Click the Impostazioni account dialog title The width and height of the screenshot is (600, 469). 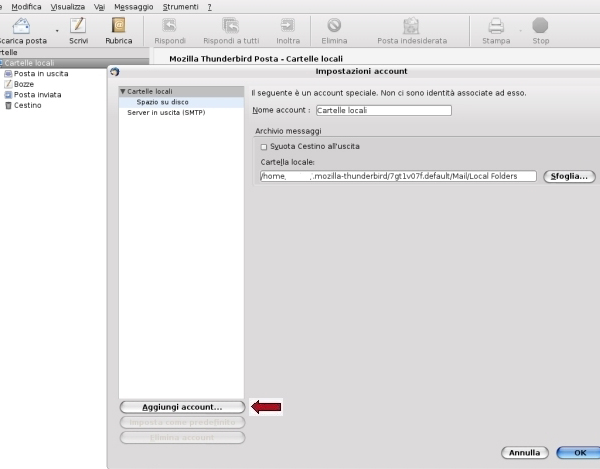(x=361, y=71)
